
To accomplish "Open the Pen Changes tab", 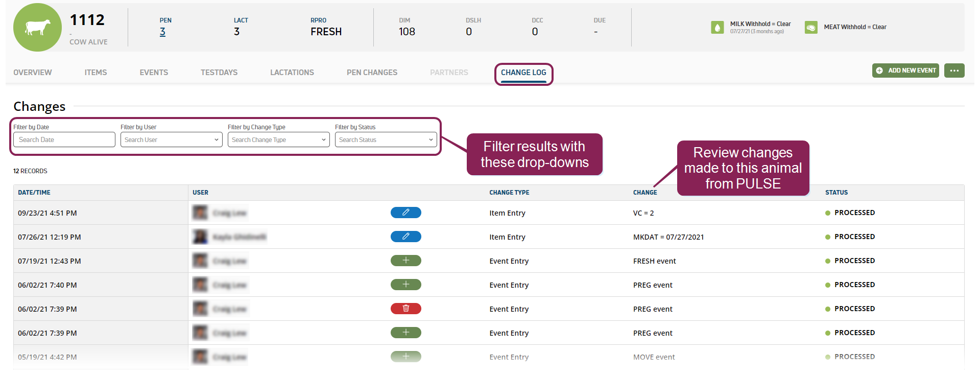I will [x=372, y=73].
